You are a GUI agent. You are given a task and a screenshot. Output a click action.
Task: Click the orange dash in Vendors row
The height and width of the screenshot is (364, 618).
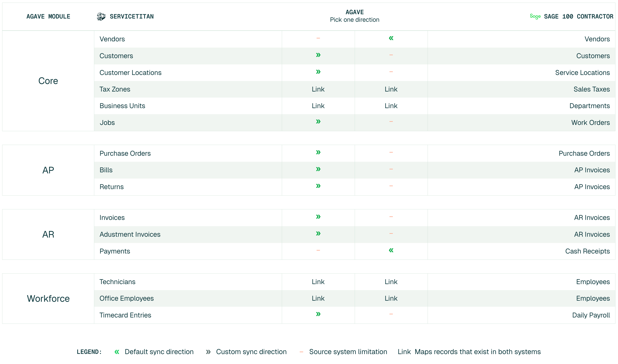[x=318, y=38]
